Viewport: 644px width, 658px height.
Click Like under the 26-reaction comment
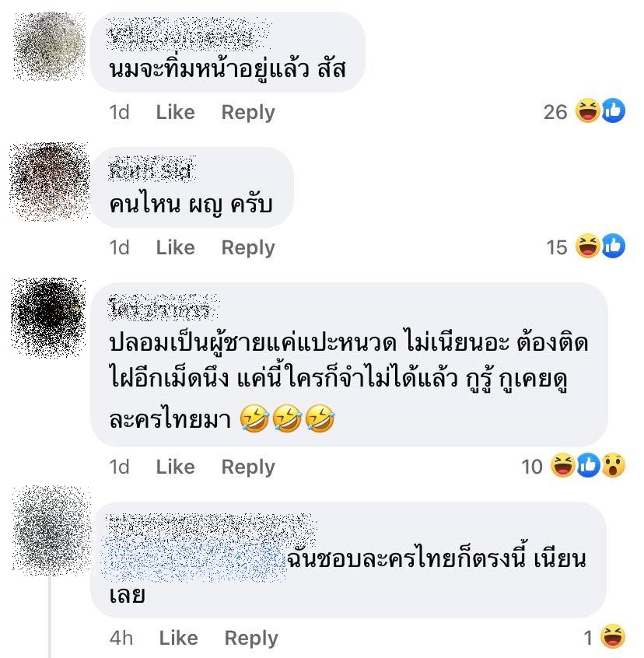pyautogui.click(x=175, y=112)
